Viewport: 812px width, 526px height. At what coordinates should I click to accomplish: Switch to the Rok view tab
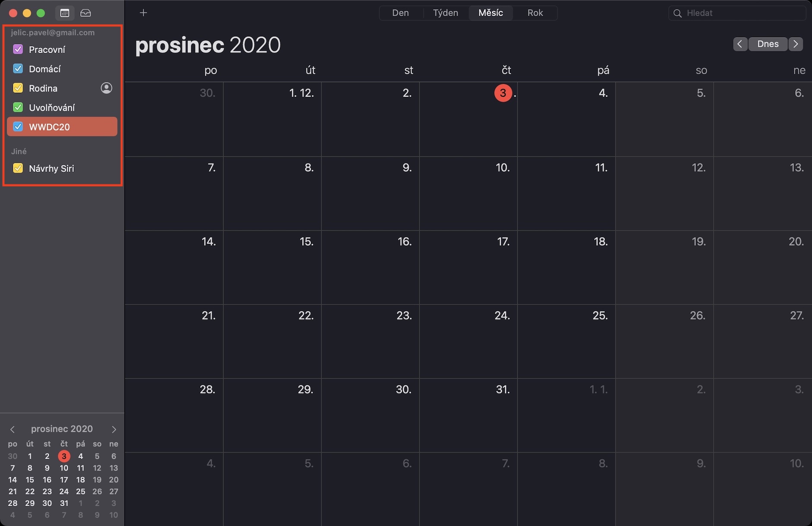(x=535, y=13)
